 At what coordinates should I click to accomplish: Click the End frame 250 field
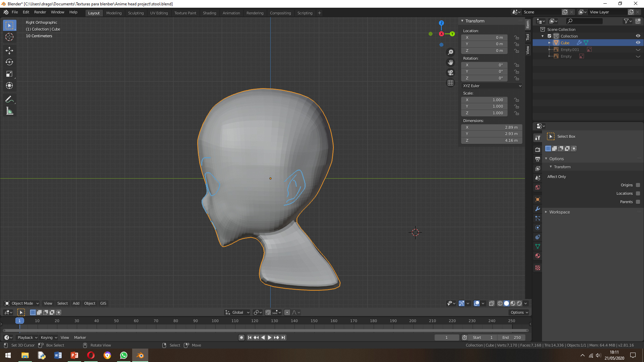[512, 338]
